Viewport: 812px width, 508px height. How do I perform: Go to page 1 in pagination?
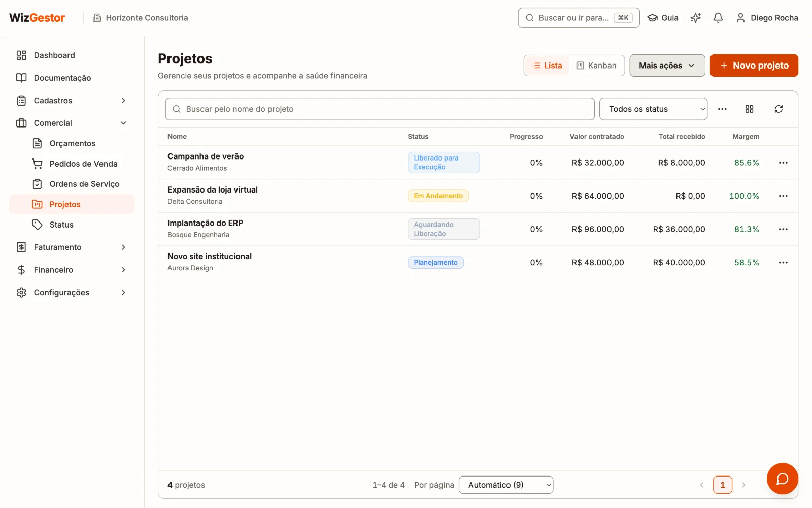723,485
